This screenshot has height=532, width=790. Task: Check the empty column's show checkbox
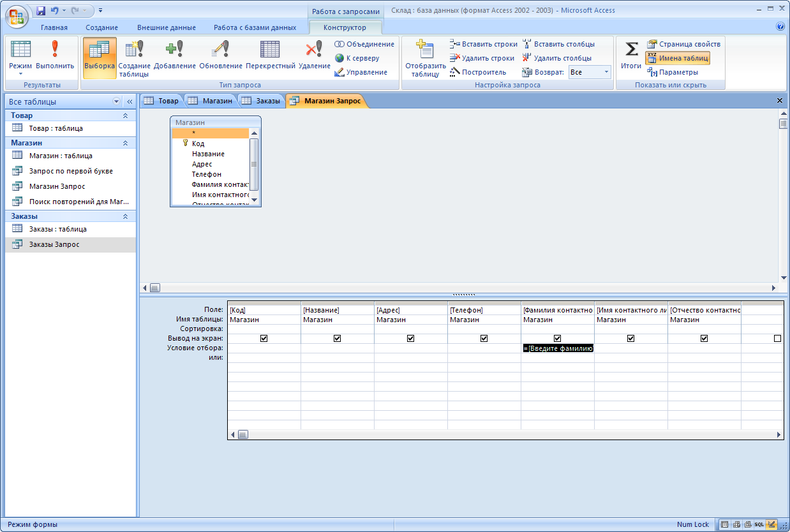pos(777,339)
